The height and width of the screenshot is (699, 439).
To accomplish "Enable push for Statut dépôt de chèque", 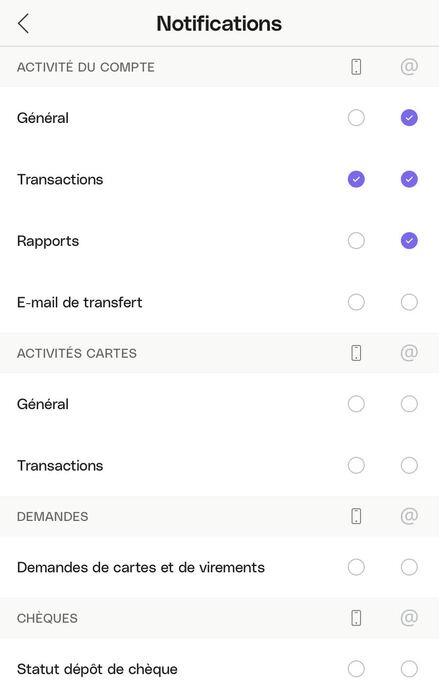I will pos(356,669).
